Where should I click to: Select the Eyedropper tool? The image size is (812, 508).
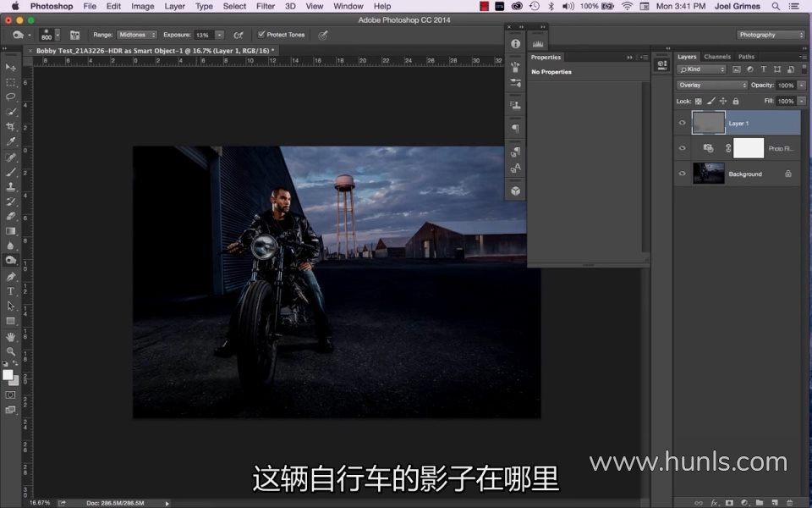point(10,141)
